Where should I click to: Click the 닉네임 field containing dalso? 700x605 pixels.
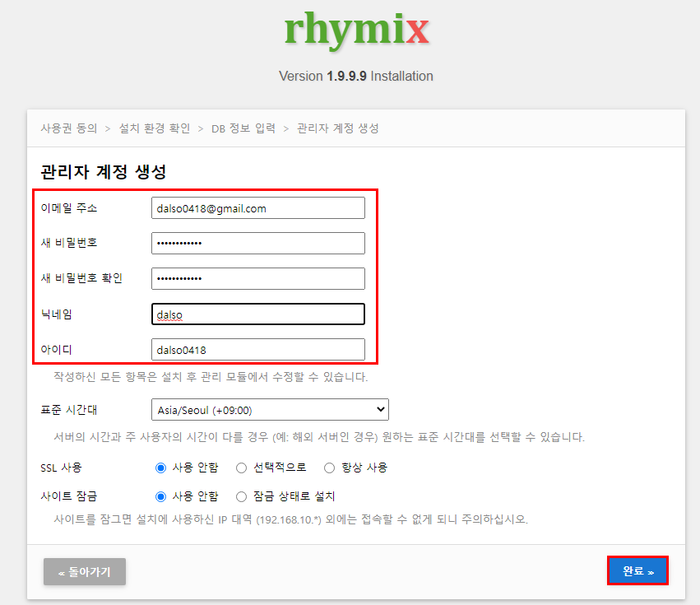(x=258, y=314)
